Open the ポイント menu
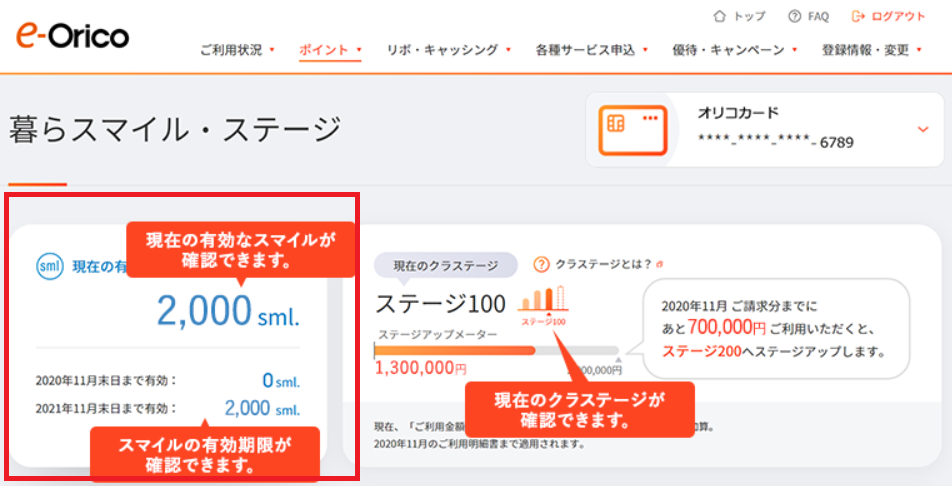Screen dimensions: 952x486 (x=324, y=50)
